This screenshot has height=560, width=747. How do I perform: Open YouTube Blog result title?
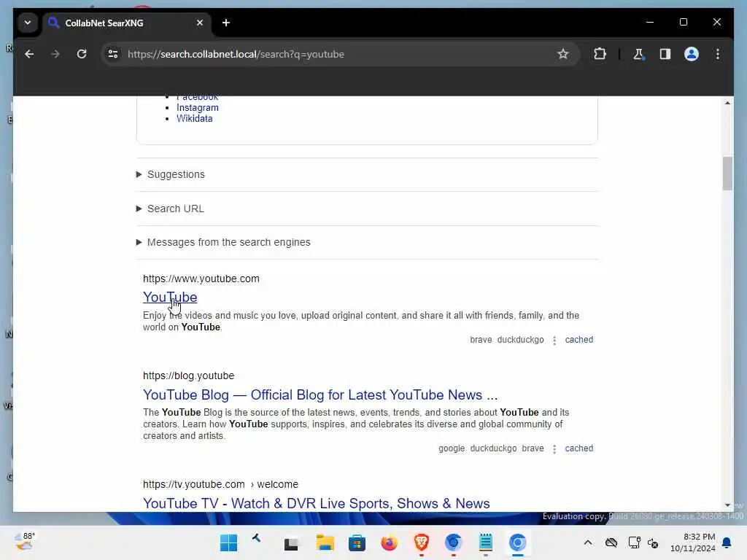320,395
